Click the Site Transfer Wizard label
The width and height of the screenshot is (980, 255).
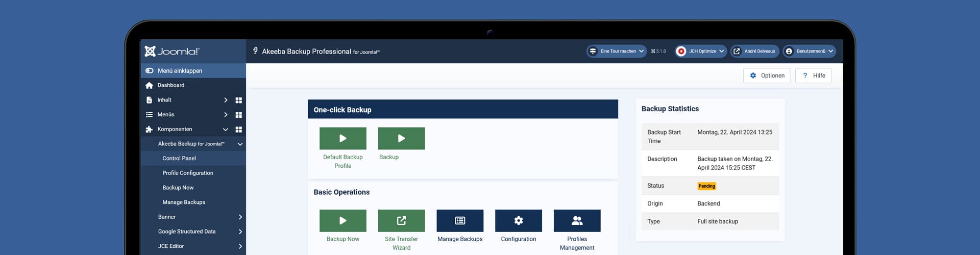pyautogui.click(x=401, y=243)
